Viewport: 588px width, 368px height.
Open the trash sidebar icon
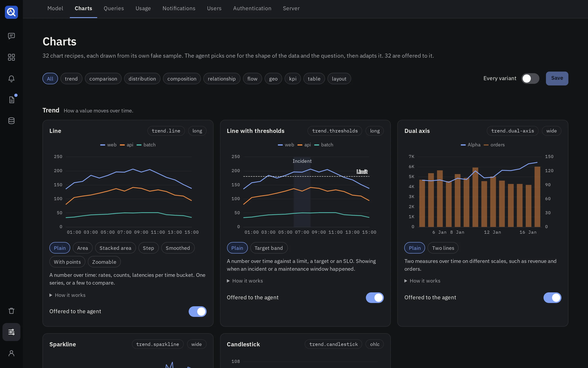tap(11, 311)
